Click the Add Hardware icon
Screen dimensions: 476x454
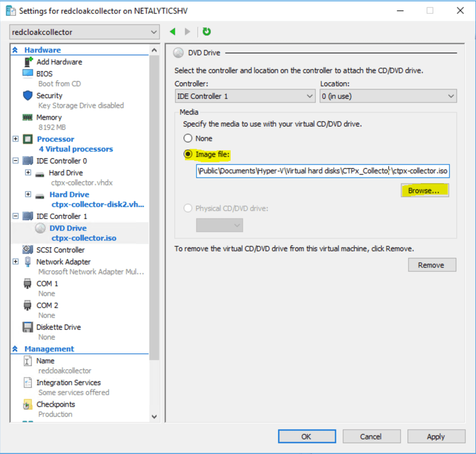point(28,62)
